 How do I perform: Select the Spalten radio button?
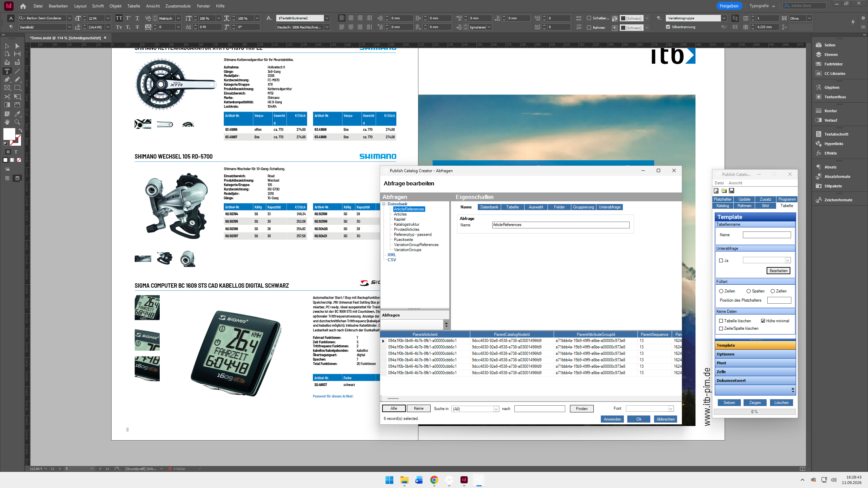pos(748,291)
